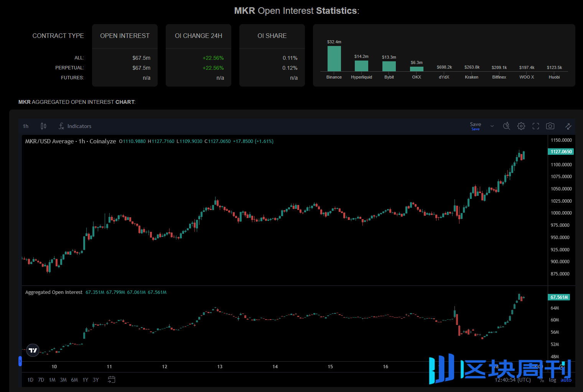Open the Indicators menu
This screenshot has height=392, width=583.
(x=75, y=126)
